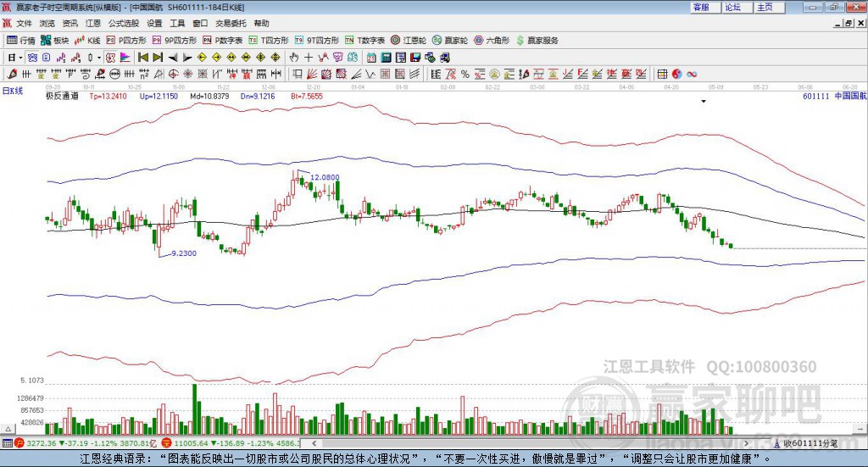Click the black left arrow icon
Screen dimensions: 868x467
(173, 58)
